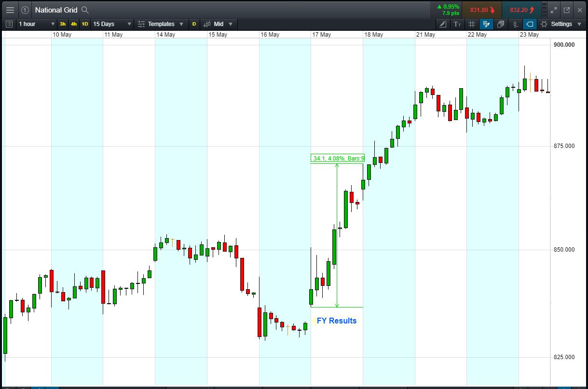Open chart Settings dropdown
This screenshot has width=588, height=389.
tap(560, 24)
